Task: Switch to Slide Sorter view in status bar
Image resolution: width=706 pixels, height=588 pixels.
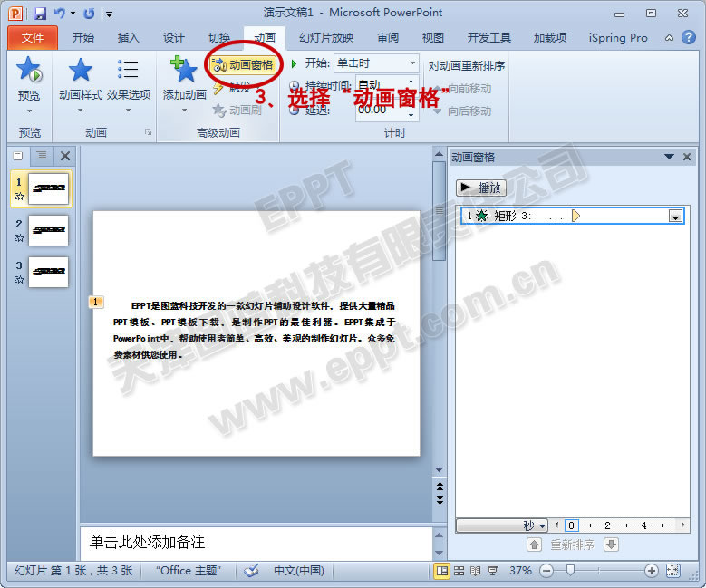Action: click(x=459, y=571)
